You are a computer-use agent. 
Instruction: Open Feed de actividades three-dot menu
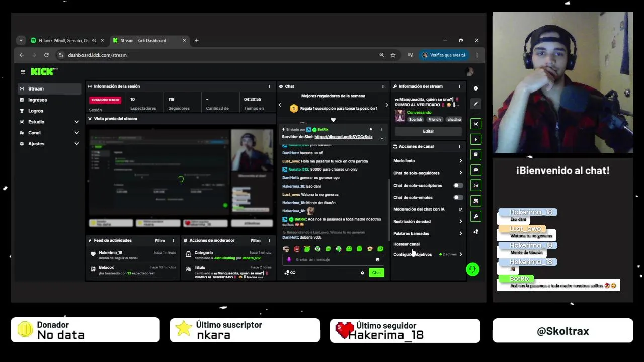coord(174,240)
